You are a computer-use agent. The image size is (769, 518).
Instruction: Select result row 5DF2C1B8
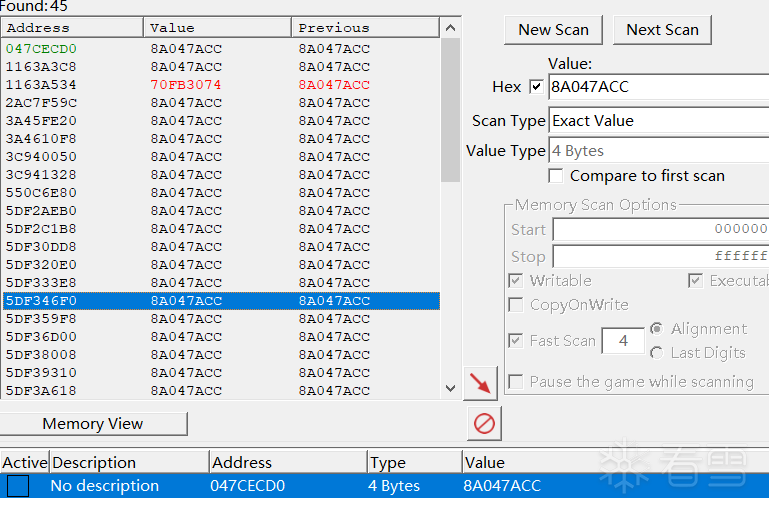[221, 229]
